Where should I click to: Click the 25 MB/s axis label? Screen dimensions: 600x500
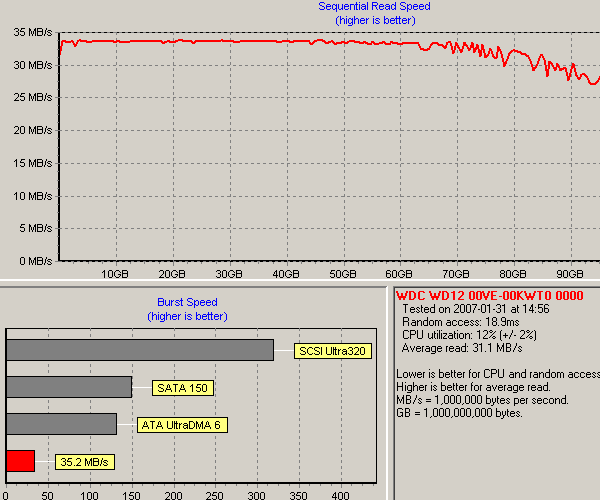[33, 98]
